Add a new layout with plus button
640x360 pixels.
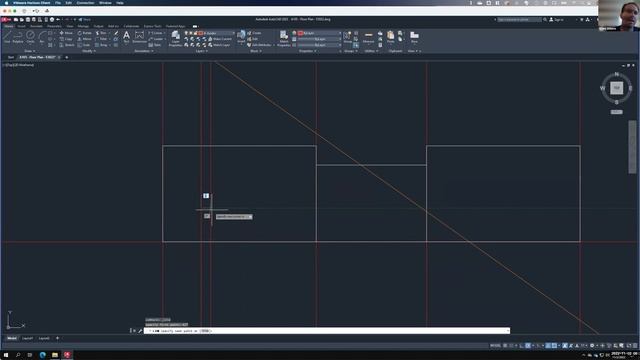[x=57, y=338]
